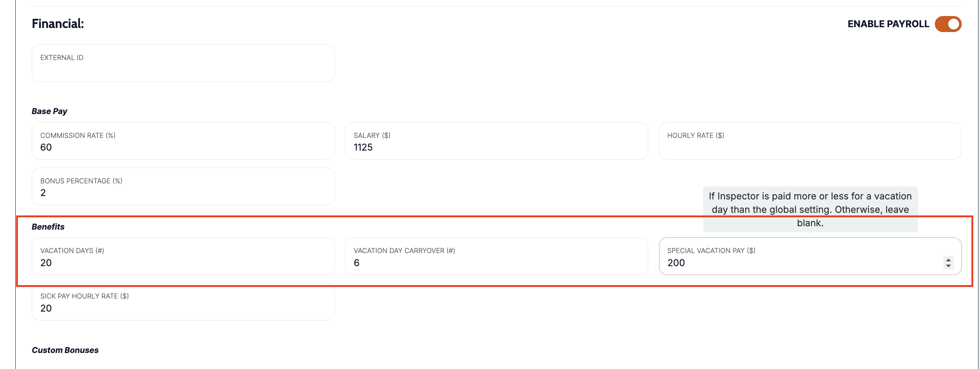Click the Financial section heading

58,23
